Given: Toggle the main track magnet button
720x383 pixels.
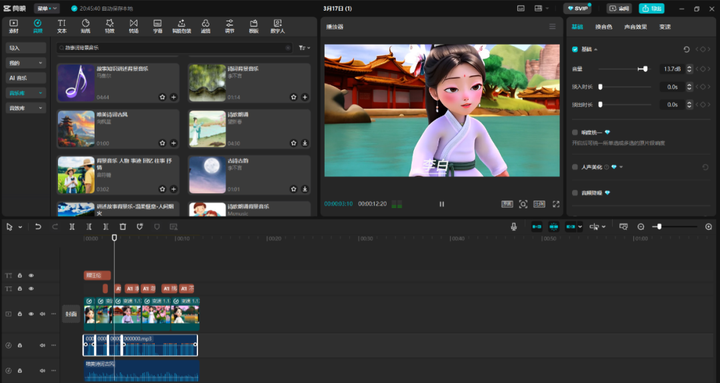Looking at the screenshot, I should (537, 227).
